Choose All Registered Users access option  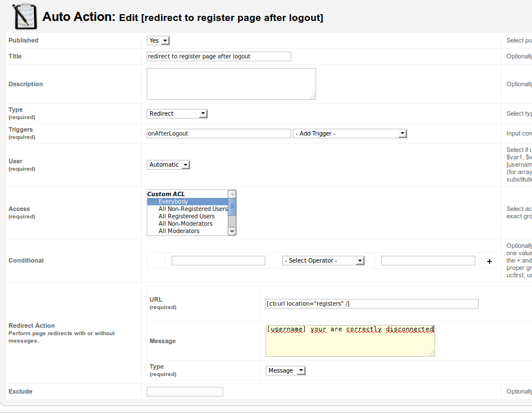point(186,216)
